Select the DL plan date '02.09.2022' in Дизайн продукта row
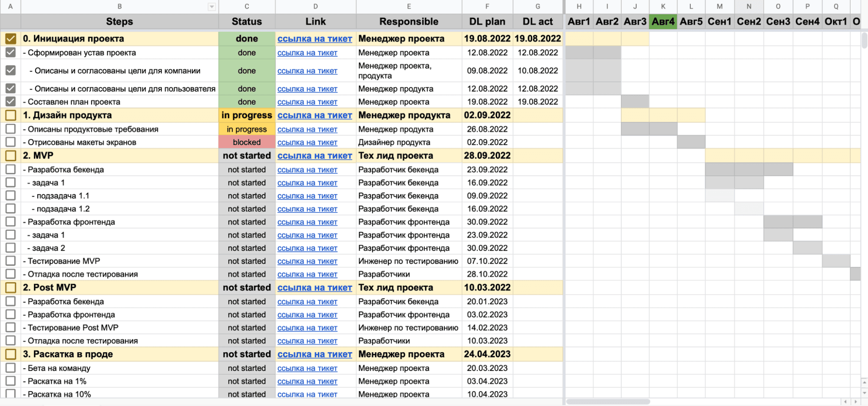This screenshot has width=868, height=406. click(487, 115)
